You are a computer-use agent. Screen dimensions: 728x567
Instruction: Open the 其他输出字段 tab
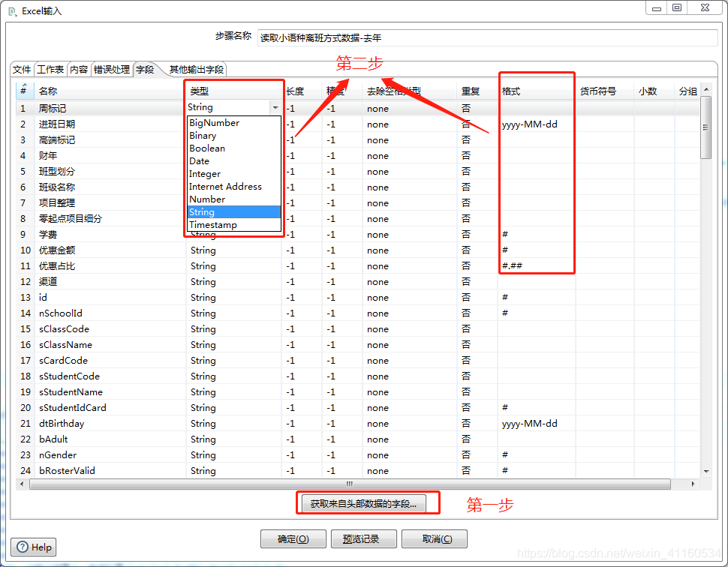click(x=197, y=70)
